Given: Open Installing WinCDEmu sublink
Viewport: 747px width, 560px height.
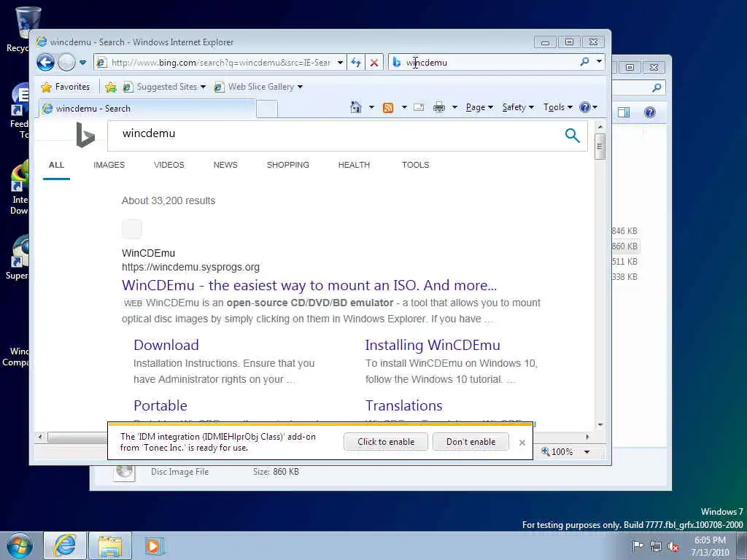Looking at the screenshot, I should click(x=433, y=345).
